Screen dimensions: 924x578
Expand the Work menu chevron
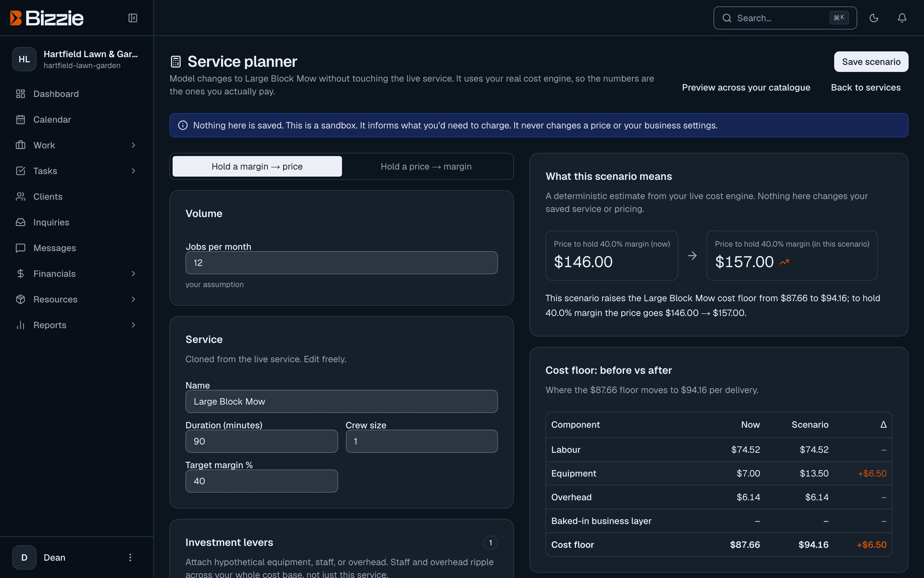133,145
